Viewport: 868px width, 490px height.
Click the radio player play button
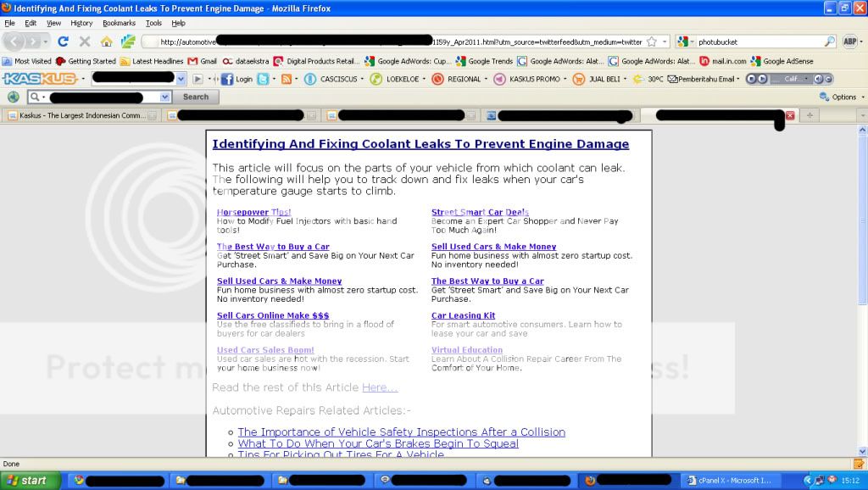762,79
